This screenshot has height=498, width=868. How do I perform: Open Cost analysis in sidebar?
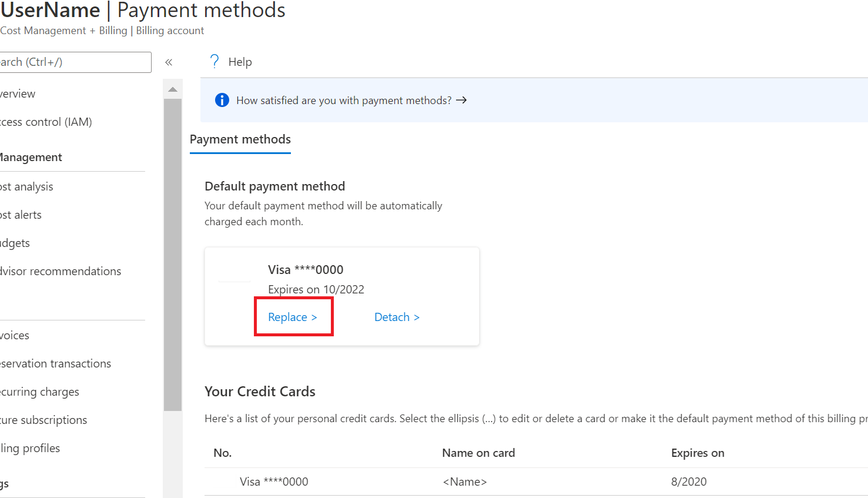[x=26, y=186]
